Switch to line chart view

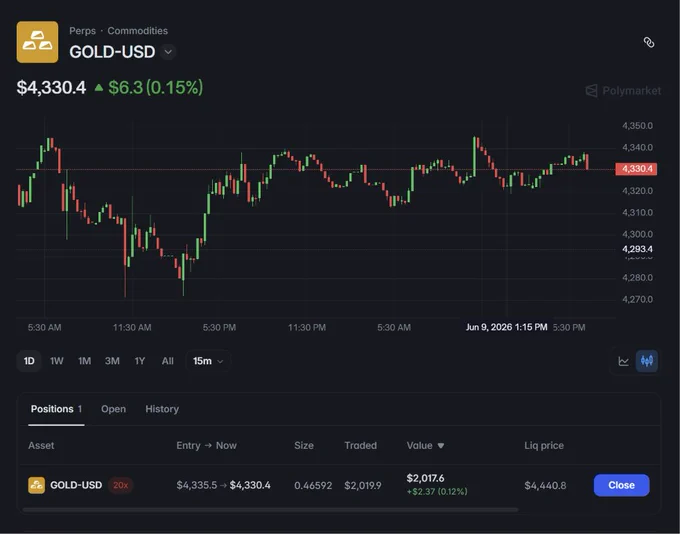(x=624, y=361)
